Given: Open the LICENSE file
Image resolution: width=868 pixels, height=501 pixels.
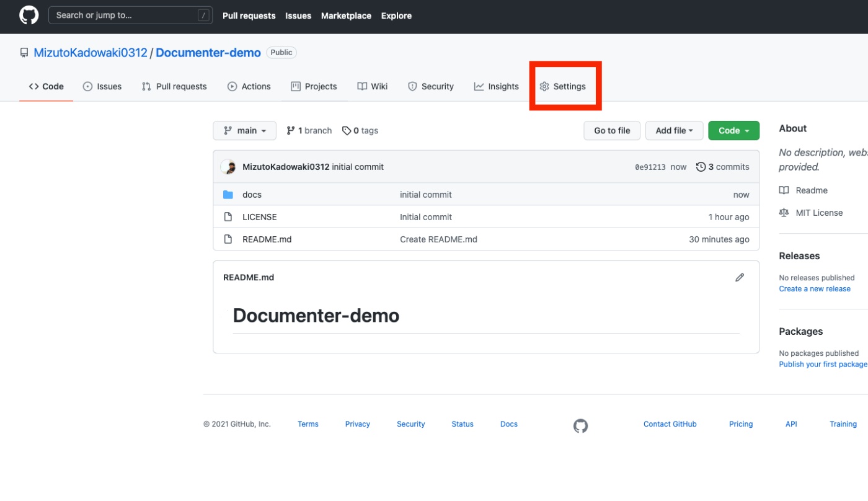Looking at the screenshot, I should pos(260,217).
